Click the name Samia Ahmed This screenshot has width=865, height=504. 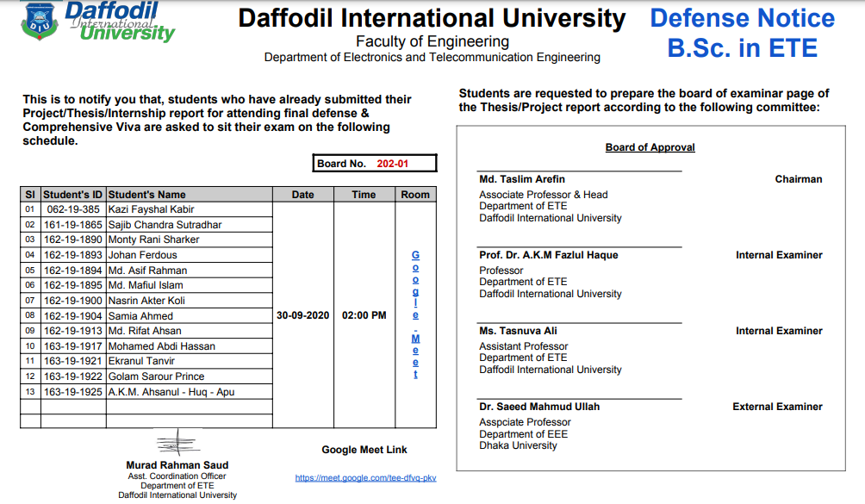[140, 316]
